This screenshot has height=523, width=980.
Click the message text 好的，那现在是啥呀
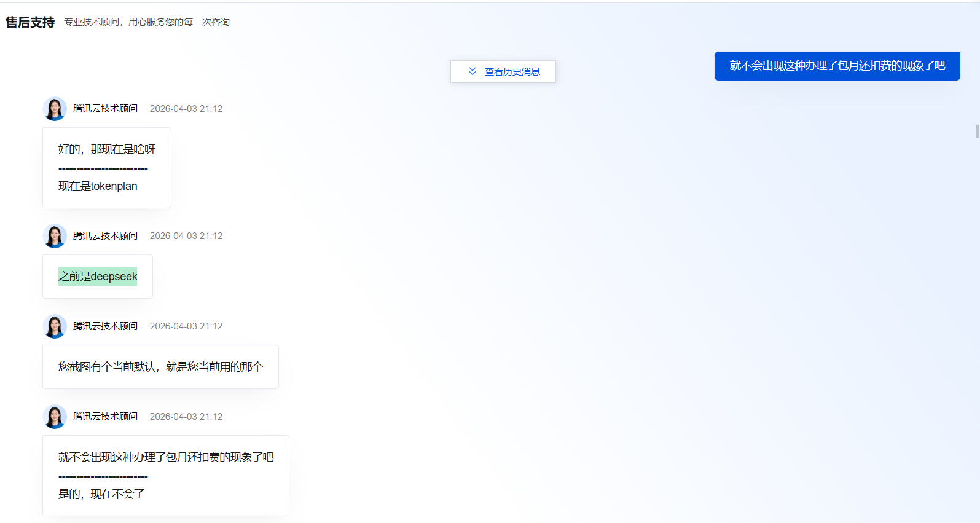(x=107, y=149)
